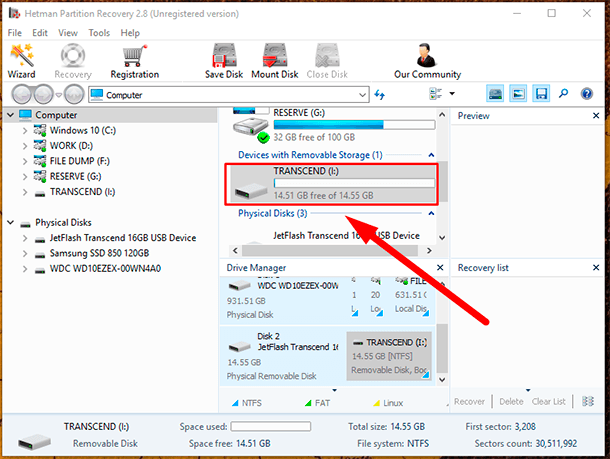
Task: Expand Samsung SSD 850 120GB node
Action: [x=25, y=254]
